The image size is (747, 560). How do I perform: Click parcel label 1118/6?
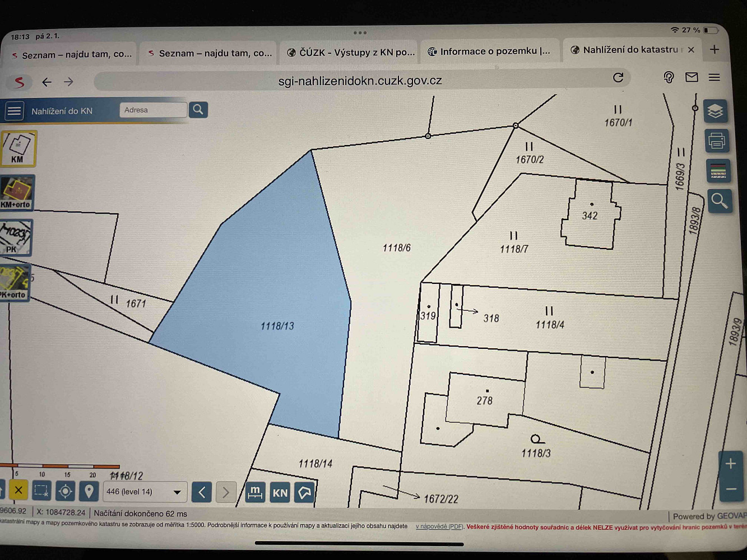(397, 248)
